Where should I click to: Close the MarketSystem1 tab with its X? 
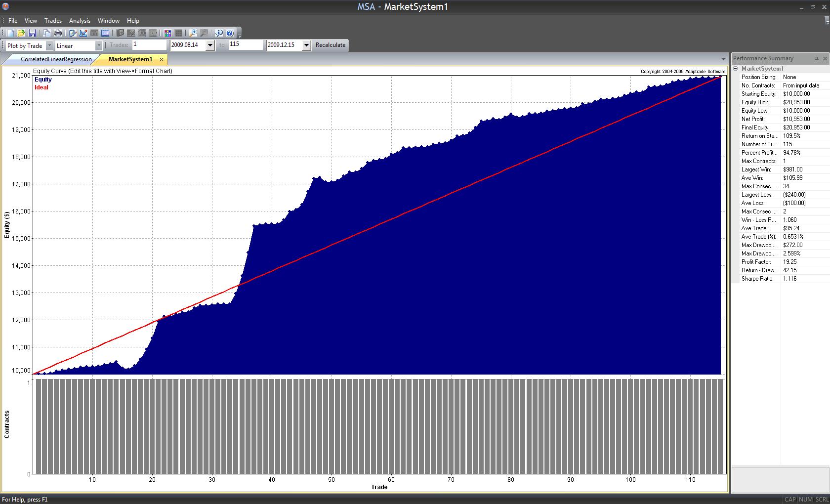pos(162,59)
